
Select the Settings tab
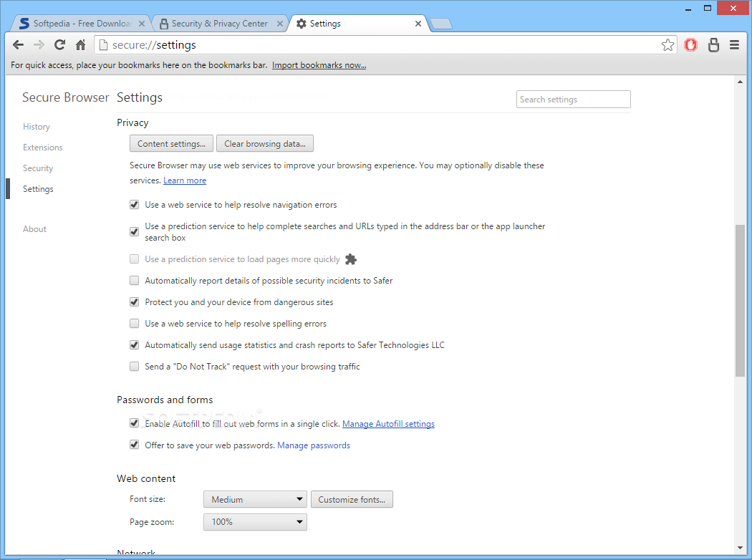click(357, 24)
